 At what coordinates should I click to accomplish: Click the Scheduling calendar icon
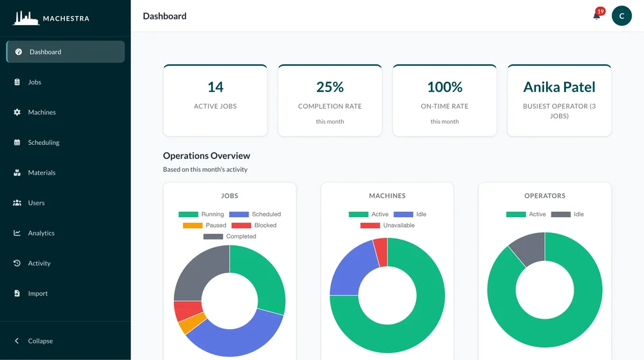pos(17,142)
